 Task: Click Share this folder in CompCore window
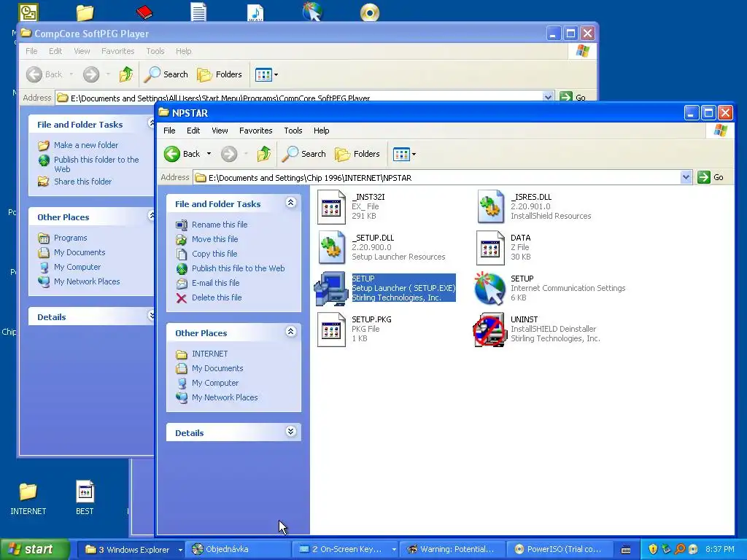(x=82, y=182)
